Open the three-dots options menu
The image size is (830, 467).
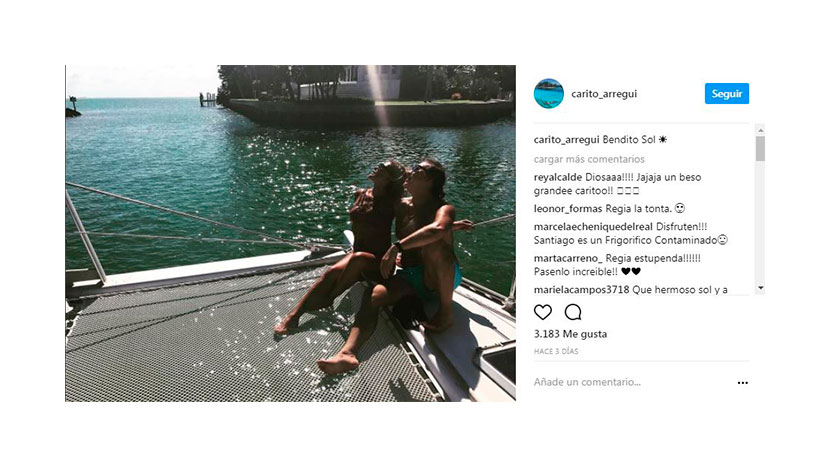coord(743,383)
